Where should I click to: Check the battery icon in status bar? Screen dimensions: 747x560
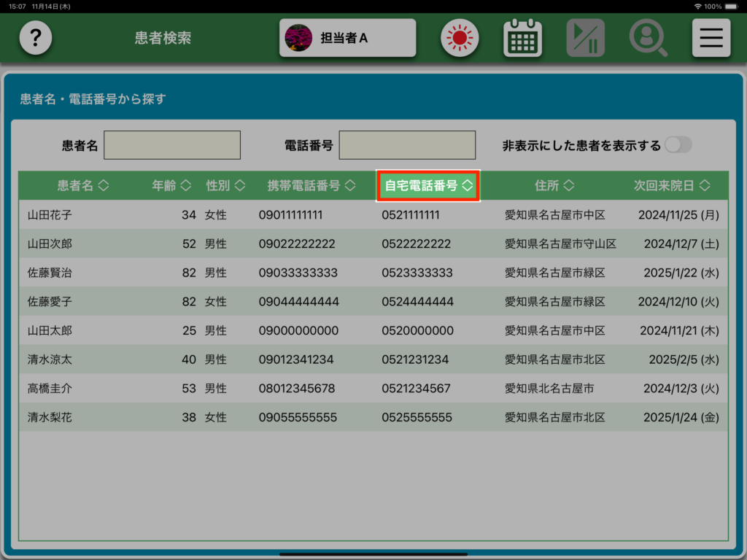[x=735, y=6]
